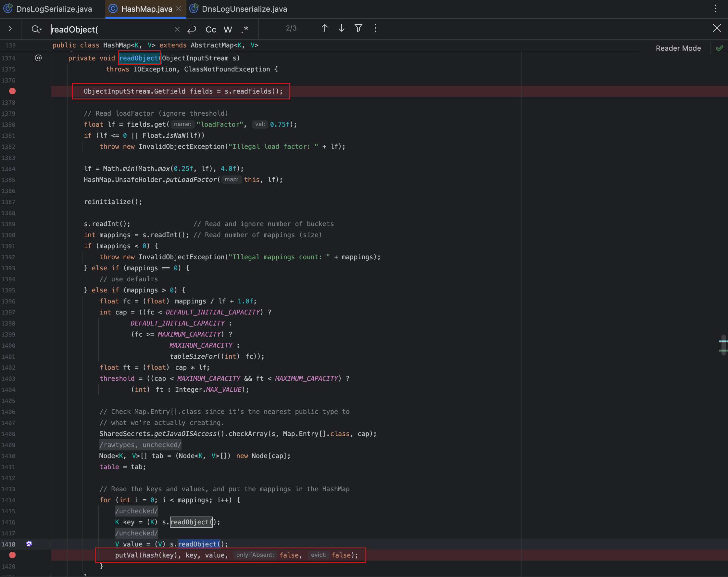Viewport: 728px width, 577px height.
Task: Switch to DnsLogUnserialize.java tab
Action: pos(244,9)
